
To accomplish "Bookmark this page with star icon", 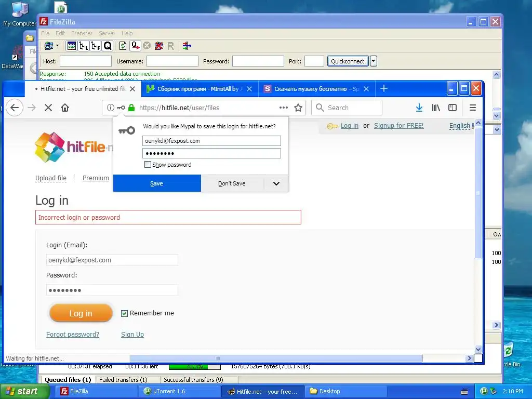I will 298,108.
